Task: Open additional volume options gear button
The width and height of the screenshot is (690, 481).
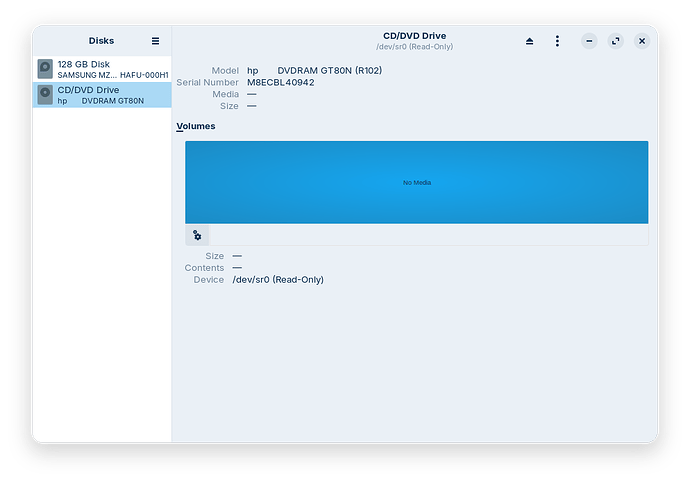Action: (x=197, y=235)
